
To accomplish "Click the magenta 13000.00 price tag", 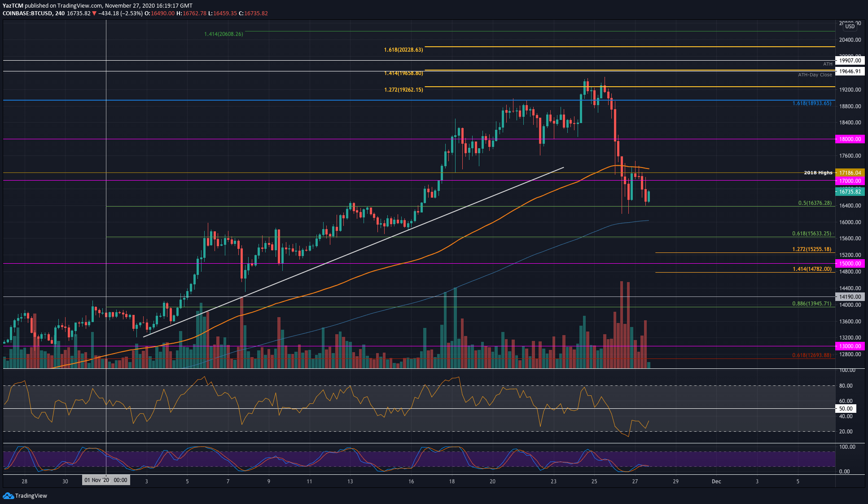I will click(850, 346).
